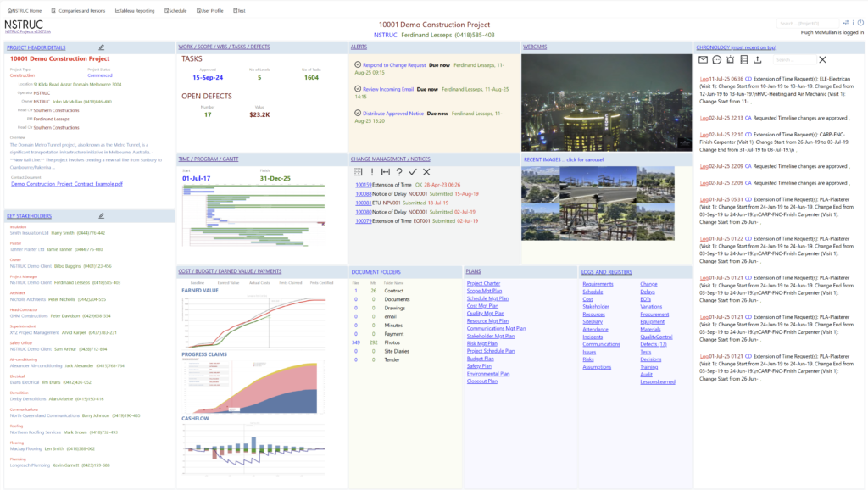Open Review Incoming Email alert
The image size is (868, 490).
(388, 89)
